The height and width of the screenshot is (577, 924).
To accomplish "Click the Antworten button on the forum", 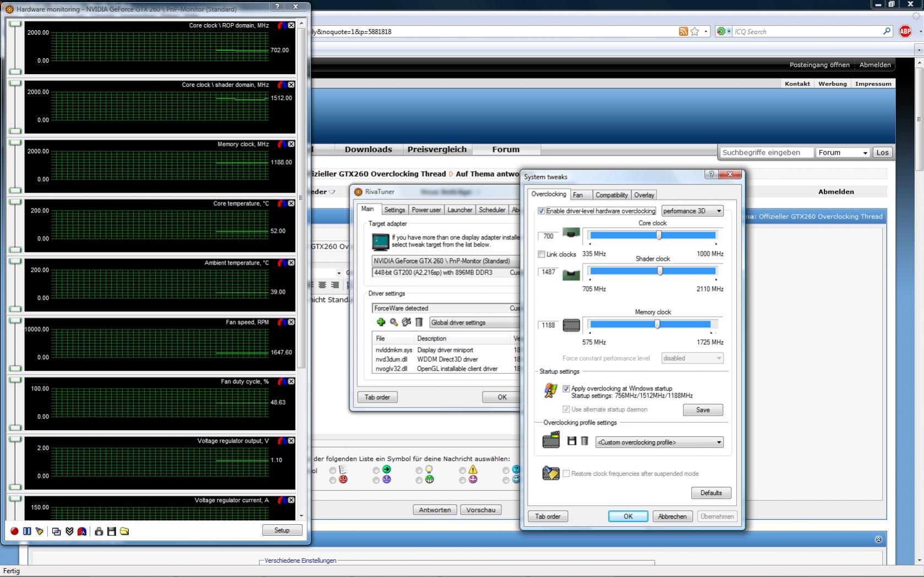I will [435, 510].
